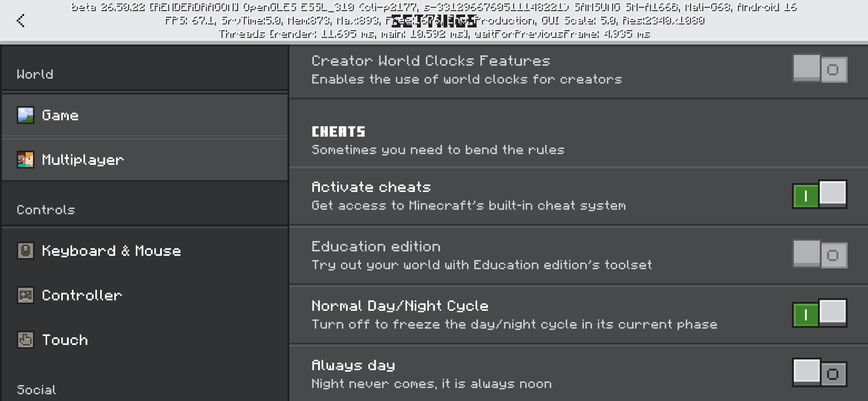This screenshot has width=868, height=401.
Task: Toggle the Education edition switch
Action: click(x=820, y=254)
